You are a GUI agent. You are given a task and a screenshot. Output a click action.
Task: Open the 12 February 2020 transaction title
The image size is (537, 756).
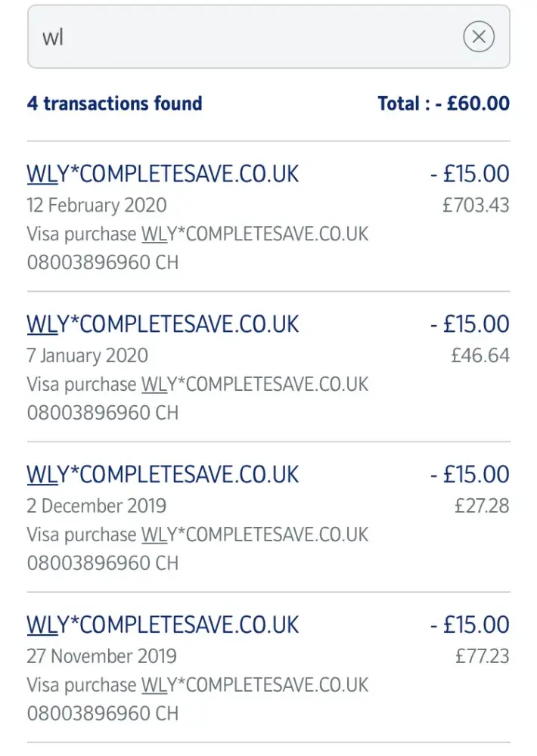(163, 174)
